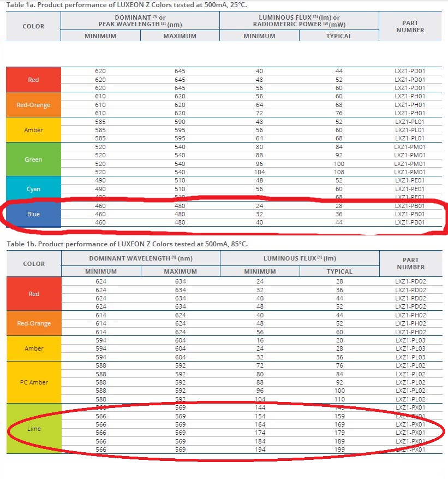This screenshot has height=479, width=448.
Task: Click the Dominant Wavelength (nm) header in Table 1b
Action: click(140, 258)
